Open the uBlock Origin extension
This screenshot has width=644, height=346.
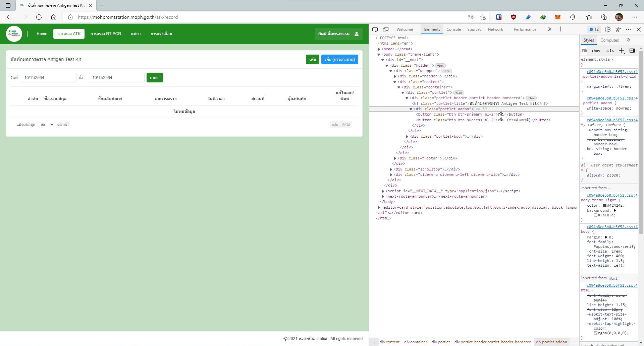click(514, 17)
